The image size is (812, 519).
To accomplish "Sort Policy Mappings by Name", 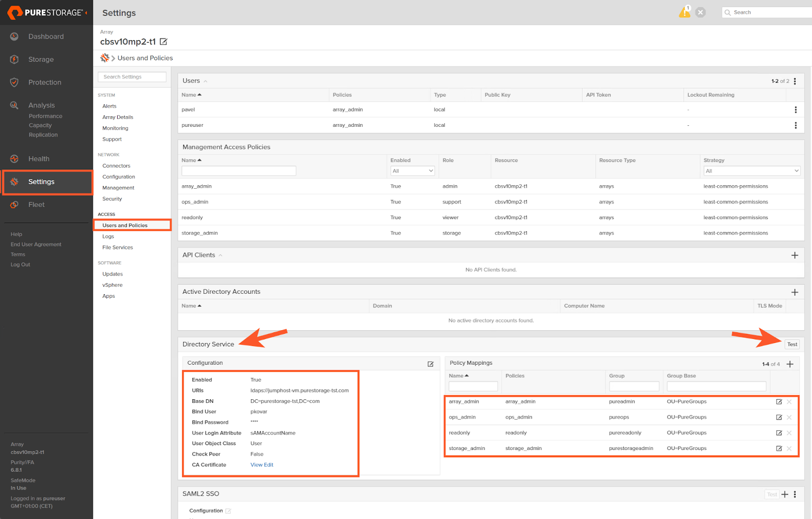I will pos(459,376).
